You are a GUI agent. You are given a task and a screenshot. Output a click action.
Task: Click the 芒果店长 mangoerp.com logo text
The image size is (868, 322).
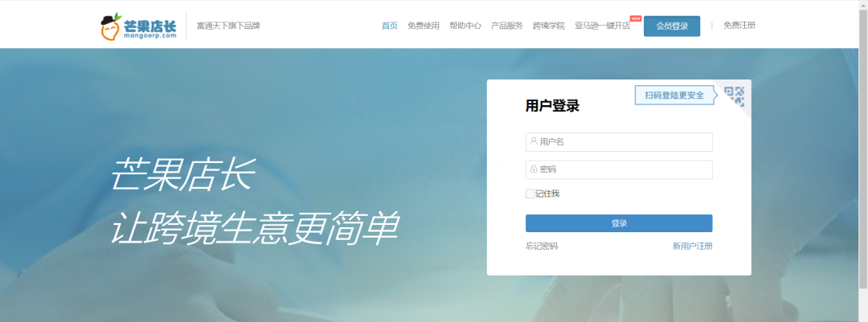(150, 29)
